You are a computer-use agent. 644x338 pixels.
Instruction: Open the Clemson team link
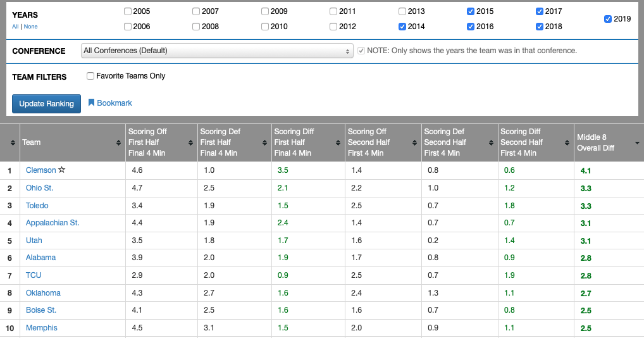pyautogui.click(x=40, y=170)
